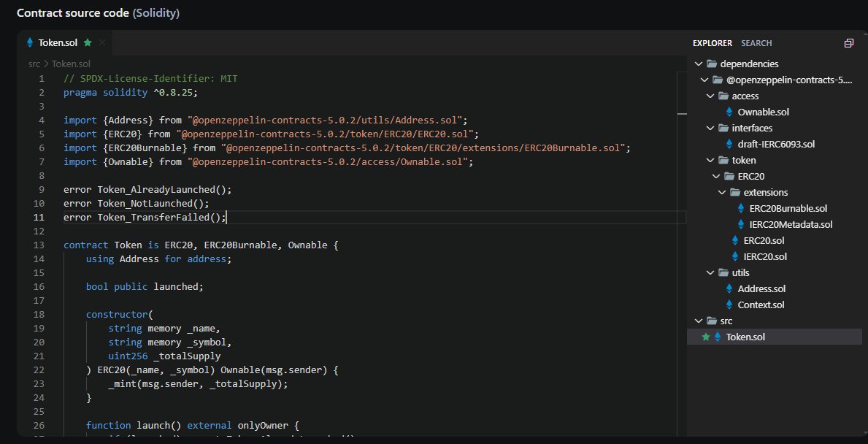Collapse the access folder chevron
The height and width of the screenshot is (444, 868).
click(x=710, y=96)
